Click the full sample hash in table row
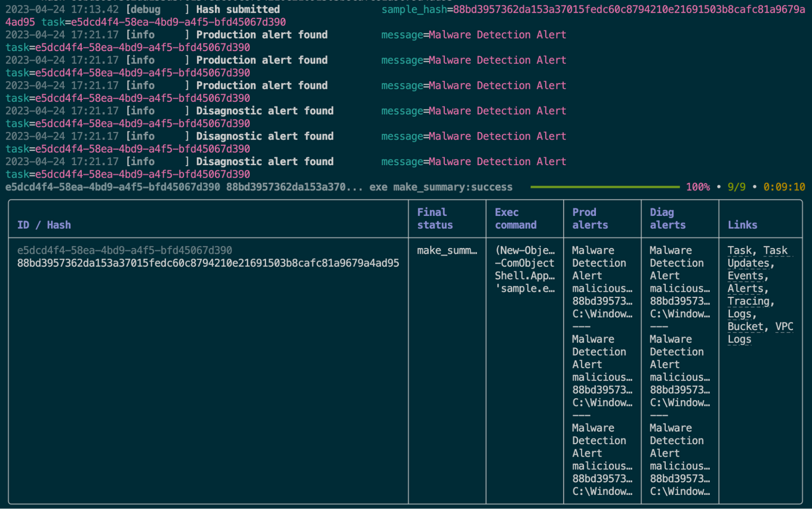 click(x=208, y=263)
